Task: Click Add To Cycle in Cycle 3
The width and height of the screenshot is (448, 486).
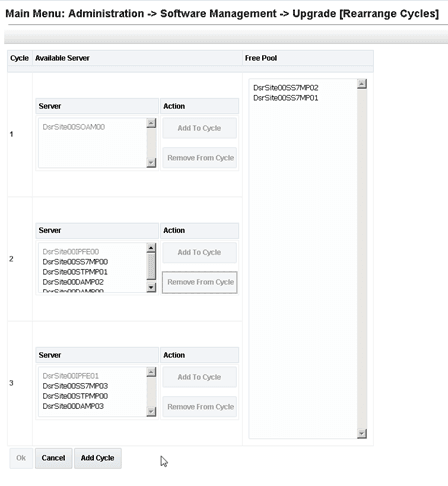Action: [x=199, y=377]
